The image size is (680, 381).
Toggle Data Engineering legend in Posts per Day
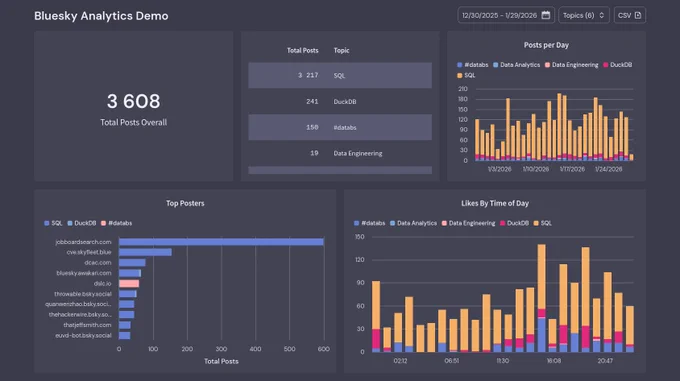click(571, 65)
